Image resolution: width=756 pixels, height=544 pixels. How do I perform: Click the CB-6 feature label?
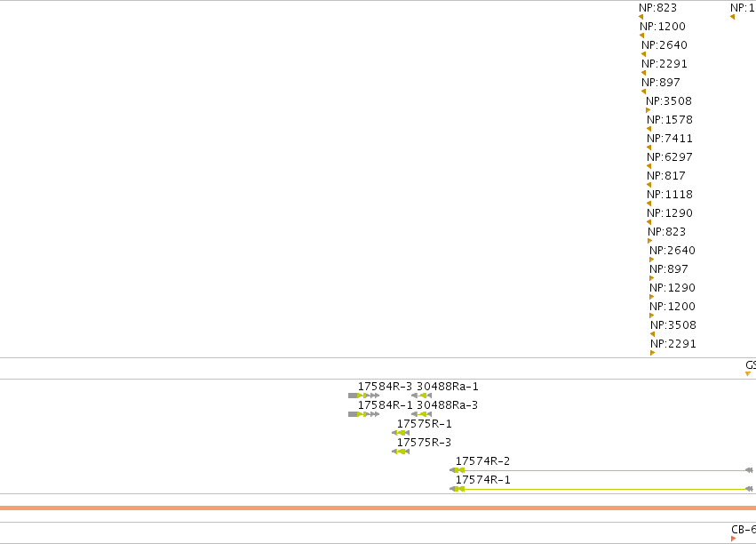(744, 530)
